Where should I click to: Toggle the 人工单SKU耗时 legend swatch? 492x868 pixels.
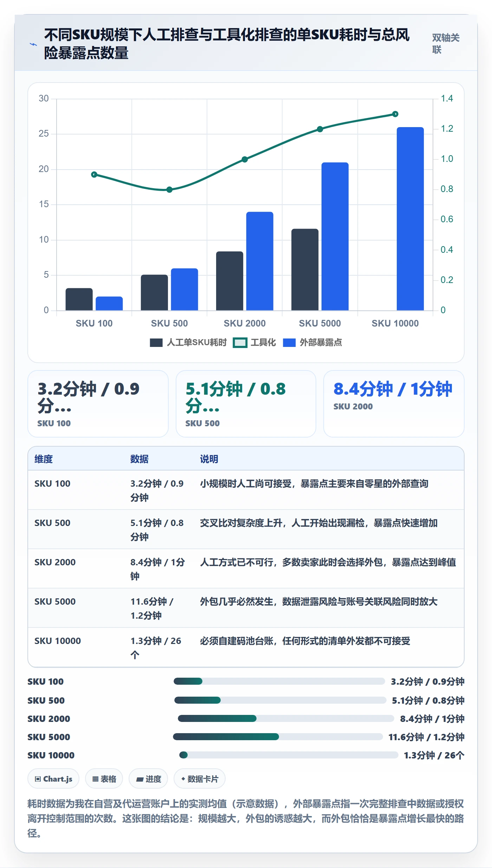pyautogui.click(x=156, y=343)
